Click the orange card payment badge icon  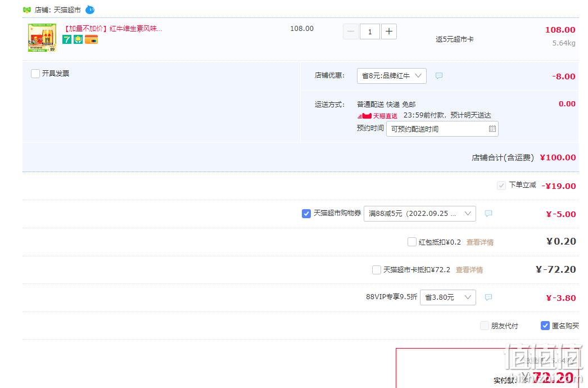[91, 39]
